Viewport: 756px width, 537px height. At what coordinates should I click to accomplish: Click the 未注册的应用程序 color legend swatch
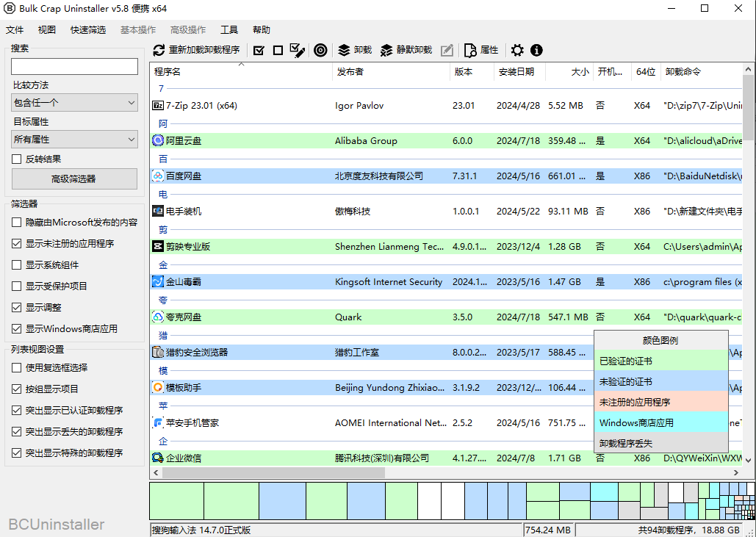(x=660, y=402)
